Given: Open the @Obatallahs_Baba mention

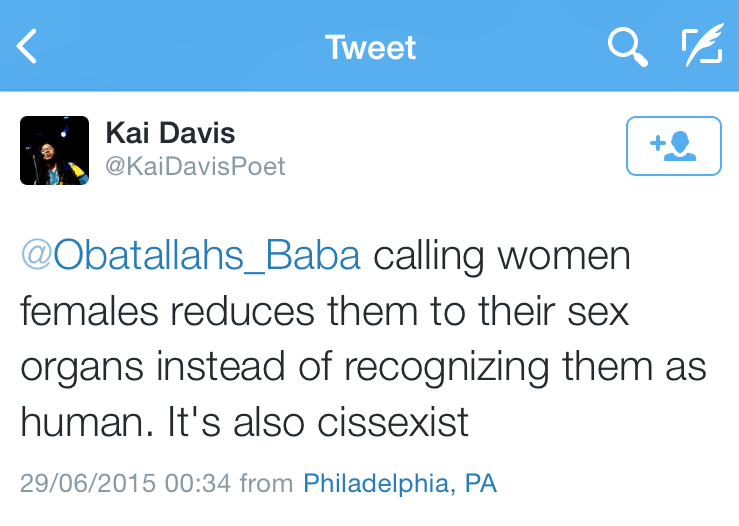Looking at the screenshot, I should point(190,256).
